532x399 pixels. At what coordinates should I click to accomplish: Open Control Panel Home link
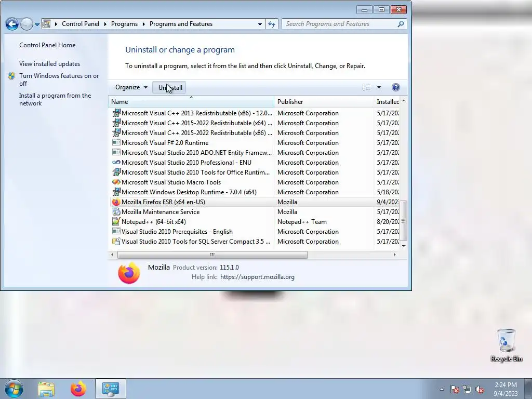point(47,45)
